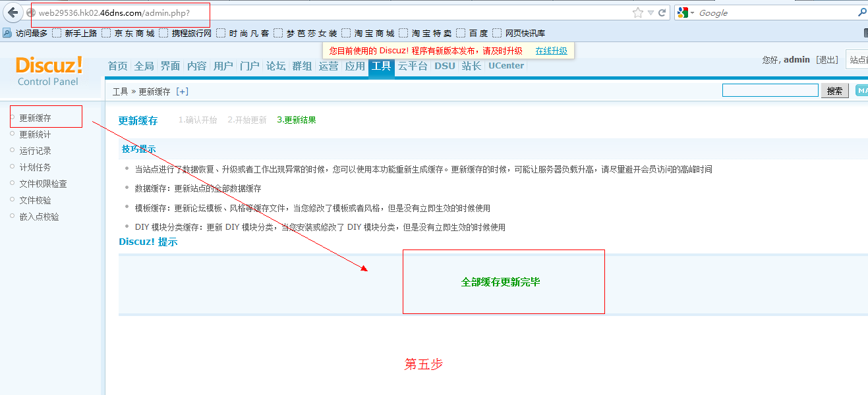Click the 退出 logout link

click(827, 60)
